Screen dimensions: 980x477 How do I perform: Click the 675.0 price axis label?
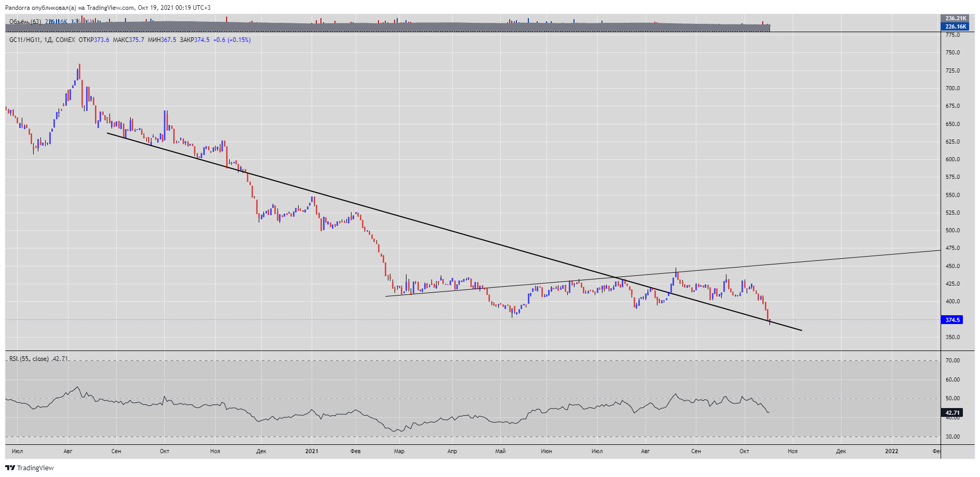(x=953, y=106)
